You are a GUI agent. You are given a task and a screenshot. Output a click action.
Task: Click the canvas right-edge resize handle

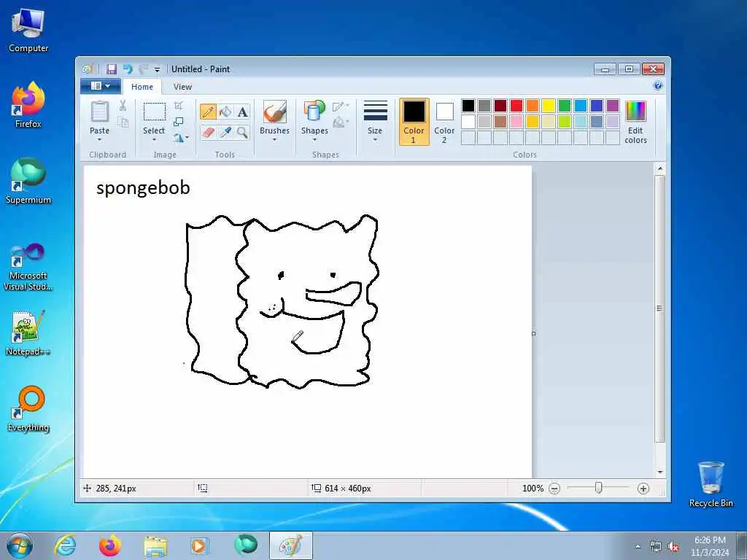533,333
